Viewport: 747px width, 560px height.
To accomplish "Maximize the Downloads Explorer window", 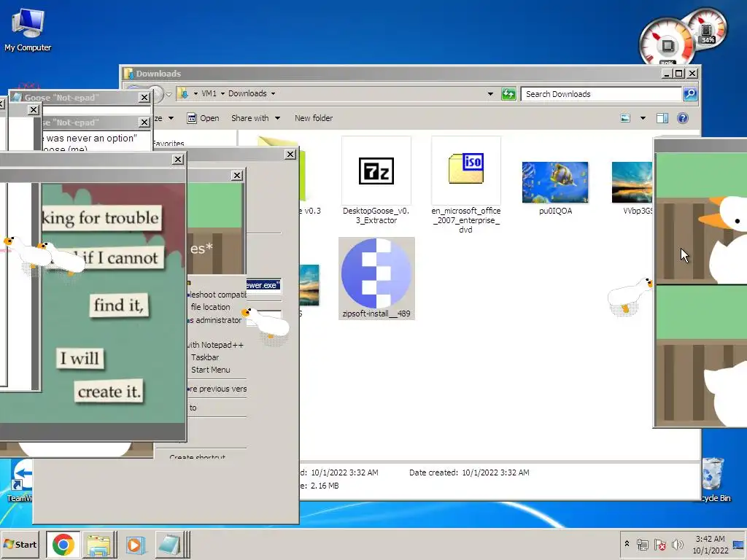I will 679,74.
